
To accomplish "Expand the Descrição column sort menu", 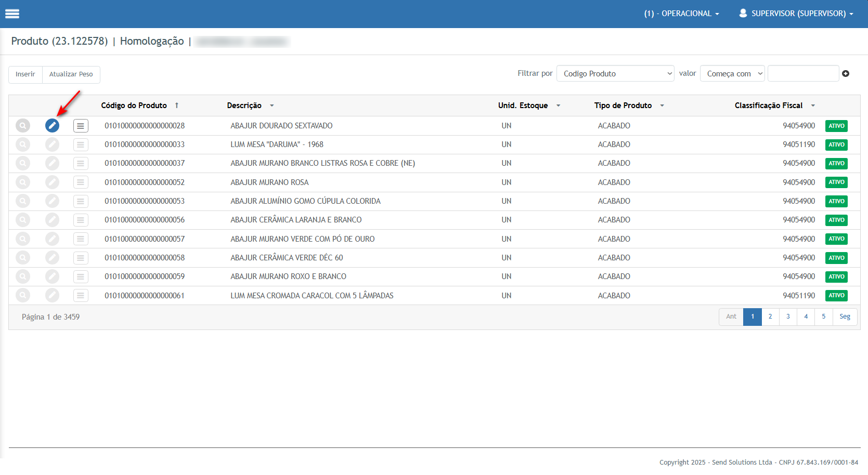I will tap(271, 105).
